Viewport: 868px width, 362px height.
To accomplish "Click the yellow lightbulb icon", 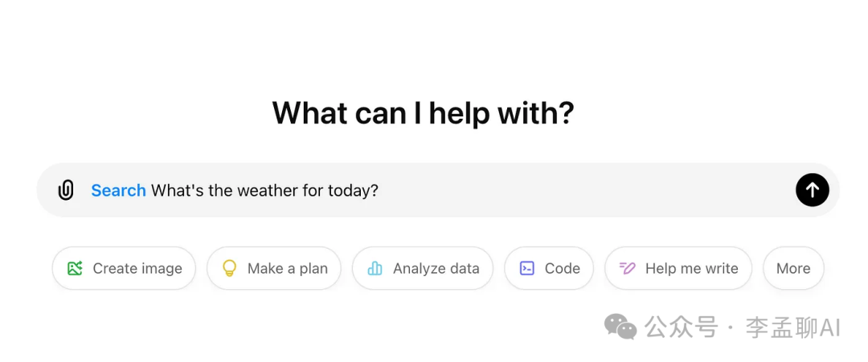I will click(229, 269).
